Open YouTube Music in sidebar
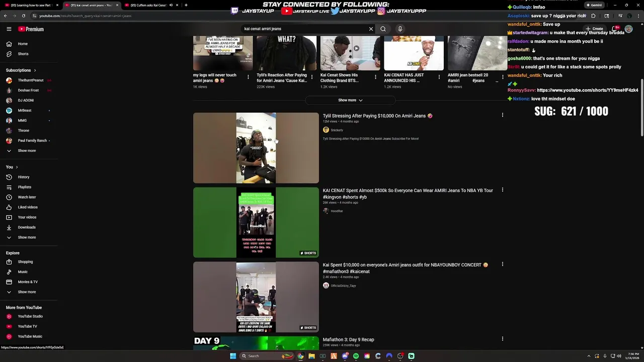 tap(29, 336)
